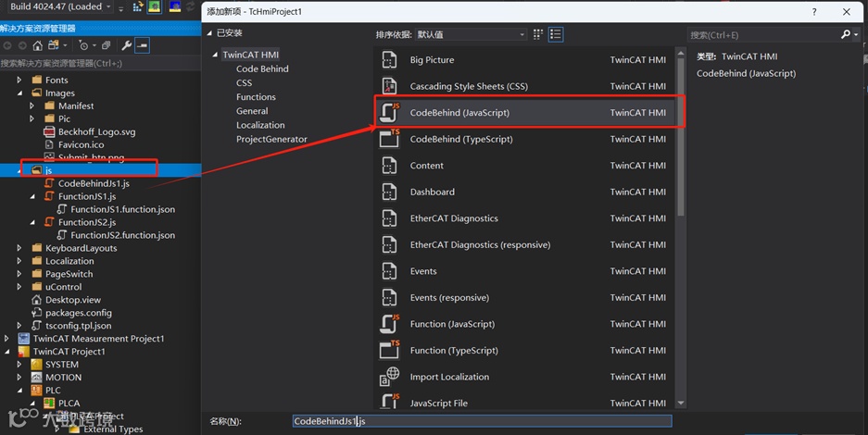Click Activate Configuration icon in top toolbar
This screenshot has width=868, height=435.
pyautogui.click(x=137, y=6)
